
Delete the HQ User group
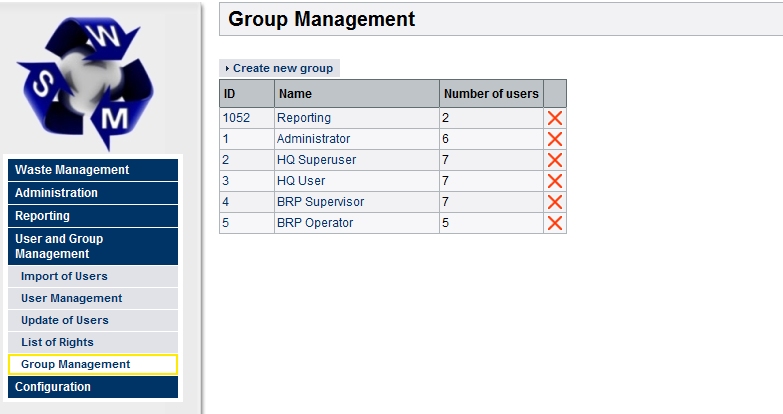pos(555,181)
